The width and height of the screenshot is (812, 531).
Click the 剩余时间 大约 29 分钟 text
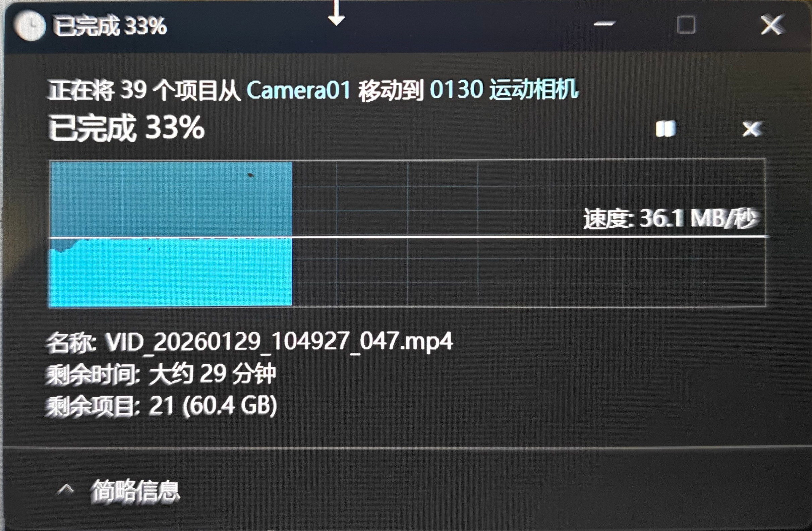pyautogui.click(x=161, y=374)
